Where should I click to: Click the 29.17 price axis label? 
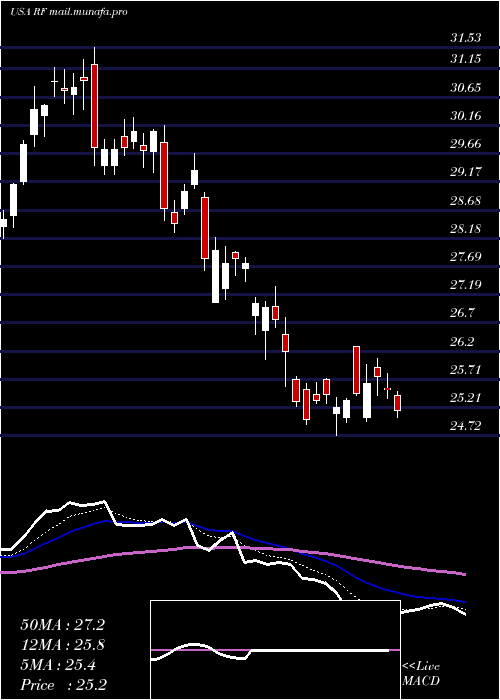(466, 172)
